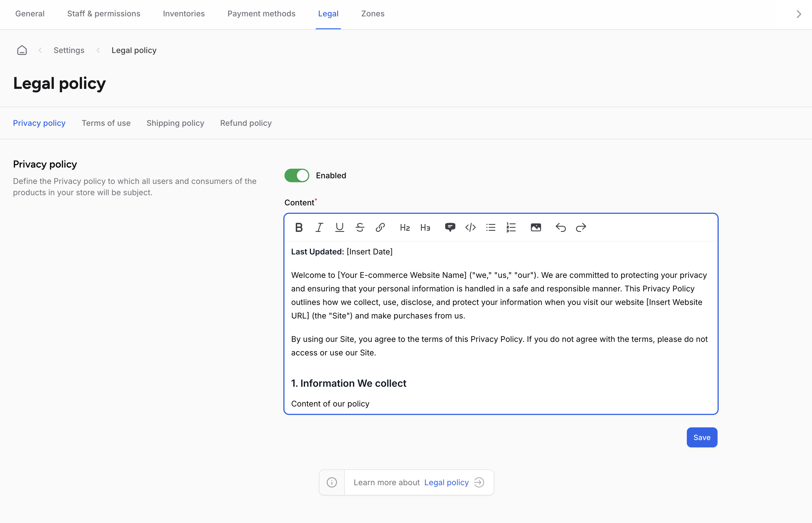Insert blockquote using quote icon
Image resolution: width=812 pixels, height=523 pixels.
coord(450,227)
